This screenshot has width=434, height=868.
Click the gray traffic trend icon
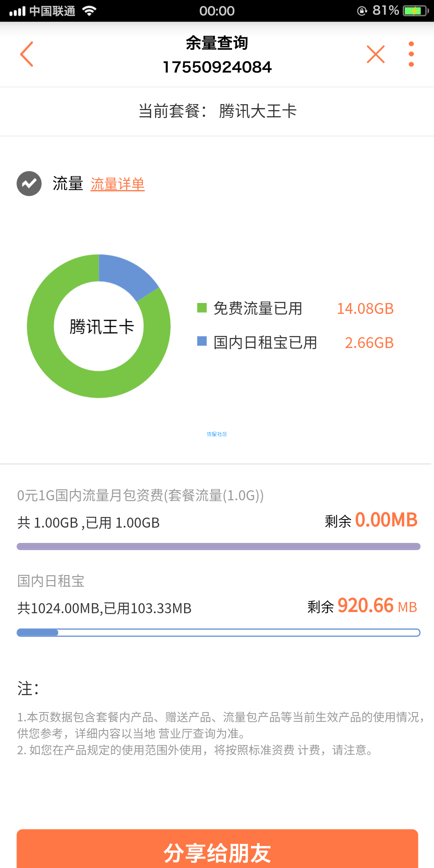click(29, 184)
